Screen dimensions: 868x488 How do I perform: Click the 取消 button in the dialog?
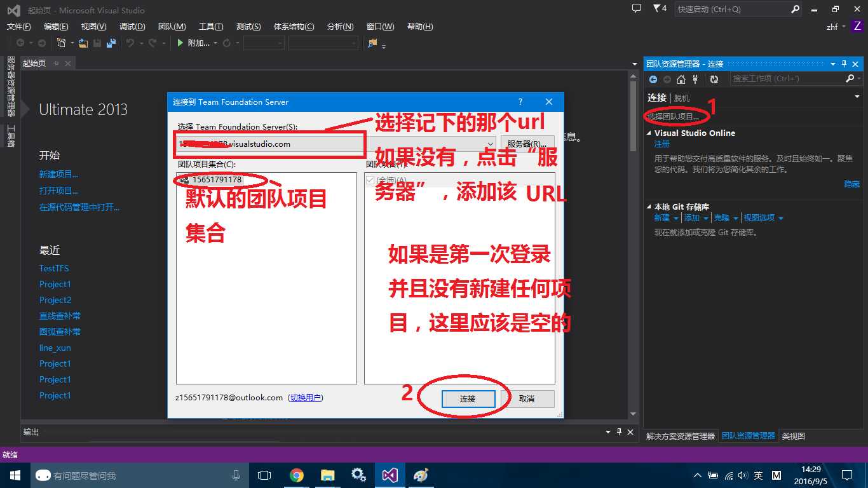coord(527,398)
